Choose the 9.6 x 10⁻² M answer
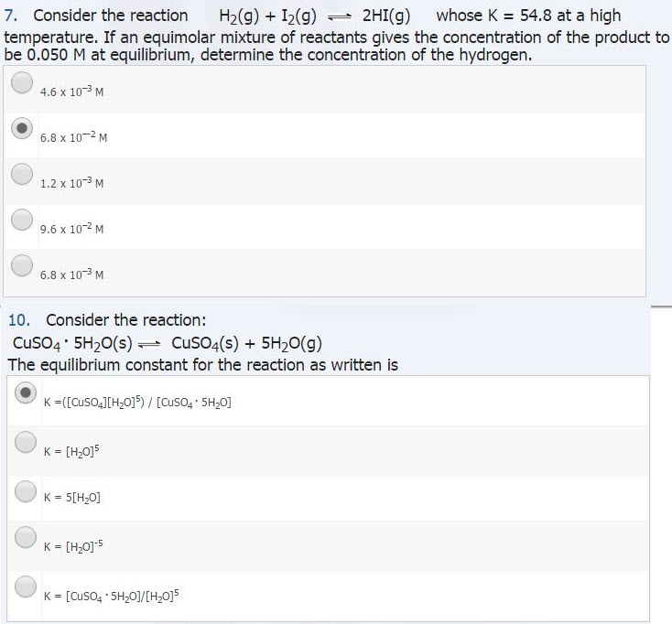672x624 pixels. click(22, 220)
